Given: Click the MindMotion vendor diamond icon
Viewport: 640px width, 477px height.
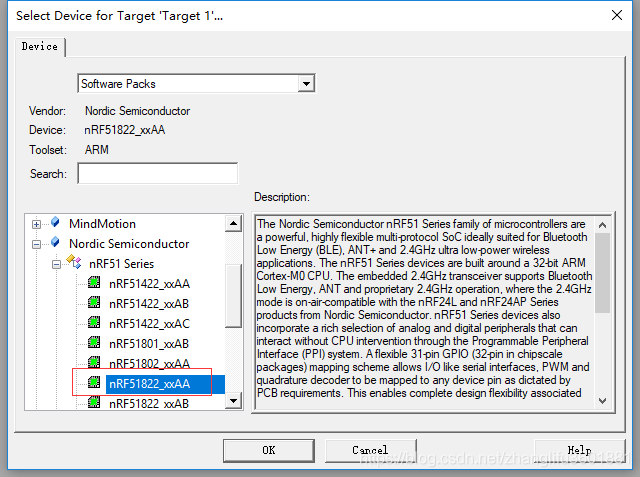Looking at the screenshot, I should click(55, 222).
